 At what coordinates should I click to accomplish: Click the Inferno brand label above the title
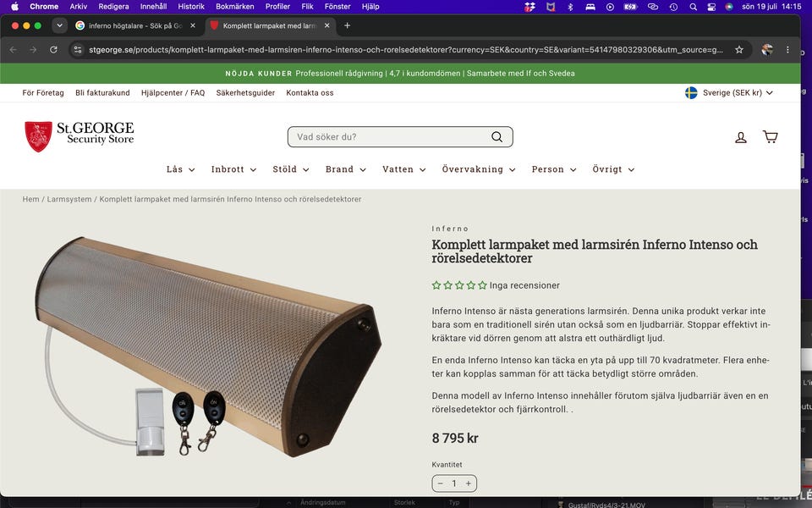pyautogui.click(x=450, y=229)
